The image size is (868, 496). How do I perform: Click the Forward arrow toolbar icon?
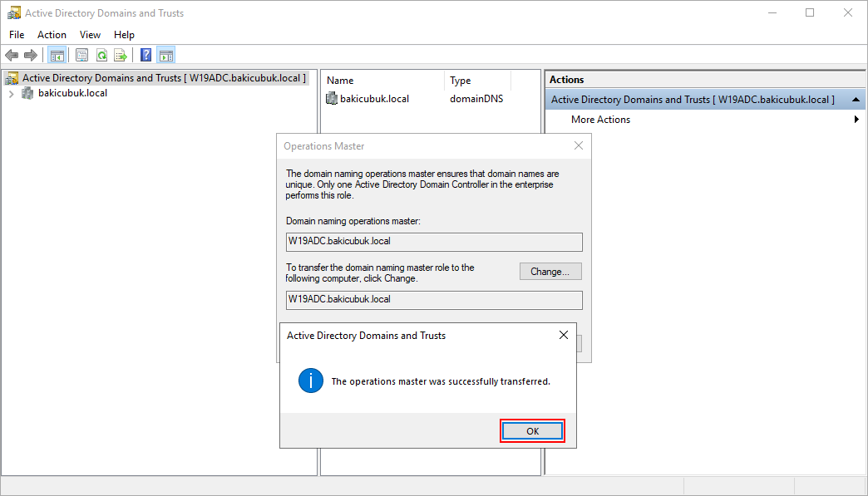(31, 56)
